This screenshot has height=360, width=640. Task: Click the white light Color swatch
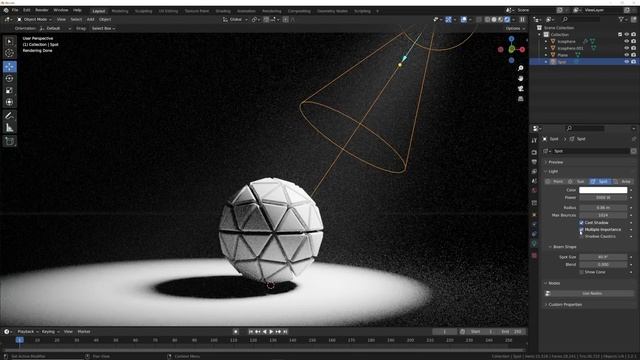pos(603,190)
